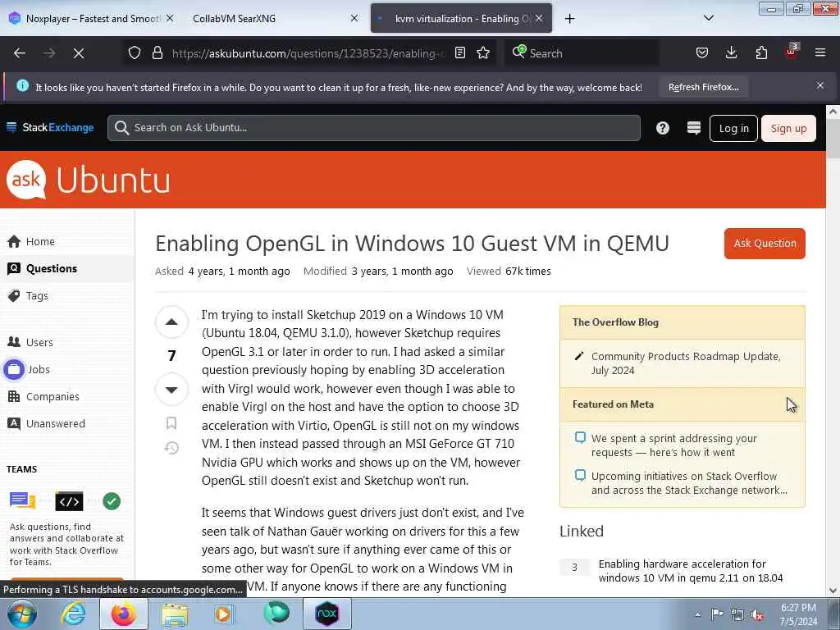Open the Windows Start button
This screenshot has height=630, width=840.
tap(22, 614)
